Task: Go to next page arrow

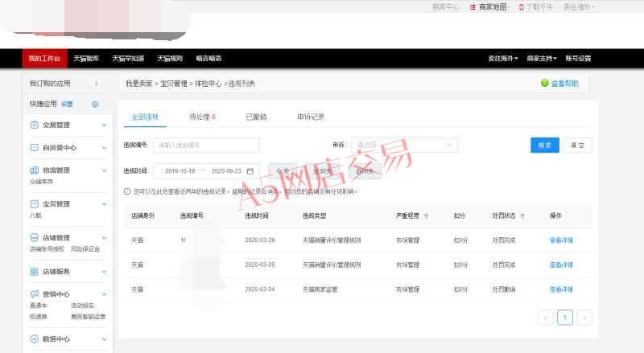Action: click(584, 318)
